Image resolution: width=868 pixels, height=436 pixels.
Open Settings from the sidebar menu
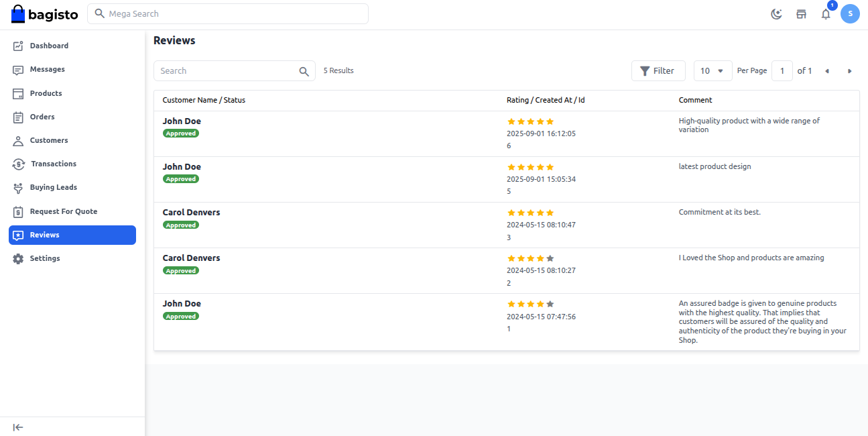(x=45, y=258)
